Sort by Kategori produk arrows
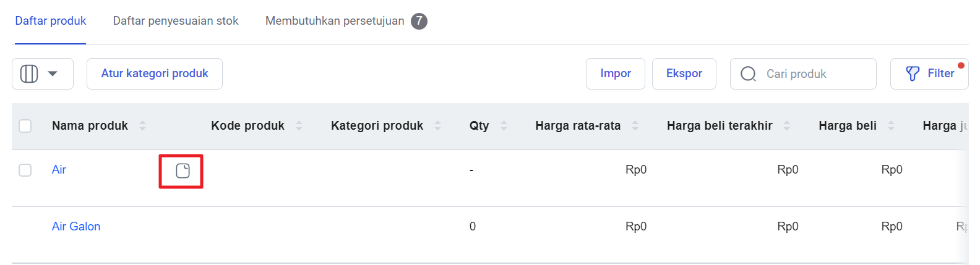Viewport: 980px width, 265px height. [x=437, y=125]
